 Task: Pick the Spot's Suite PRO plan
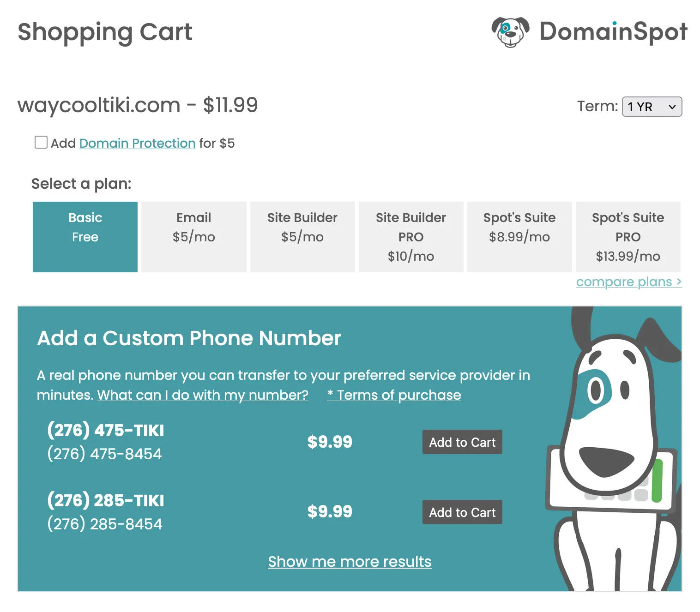[x=628, y=237]
